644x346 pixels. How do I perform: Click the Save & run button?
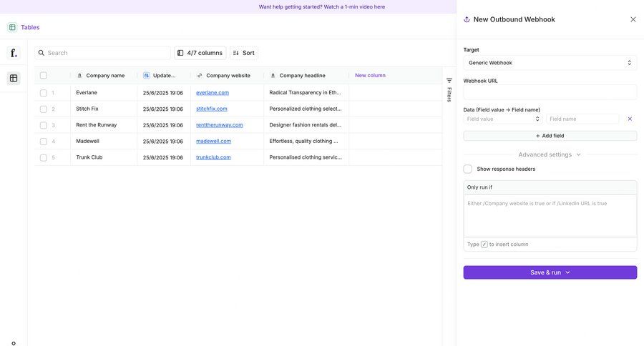(550, 272)
